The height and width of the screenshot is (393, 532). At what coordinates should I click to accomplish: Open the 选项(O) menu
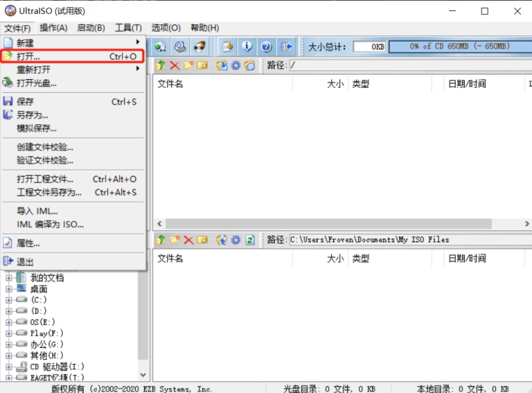click(x=166, y=28)
